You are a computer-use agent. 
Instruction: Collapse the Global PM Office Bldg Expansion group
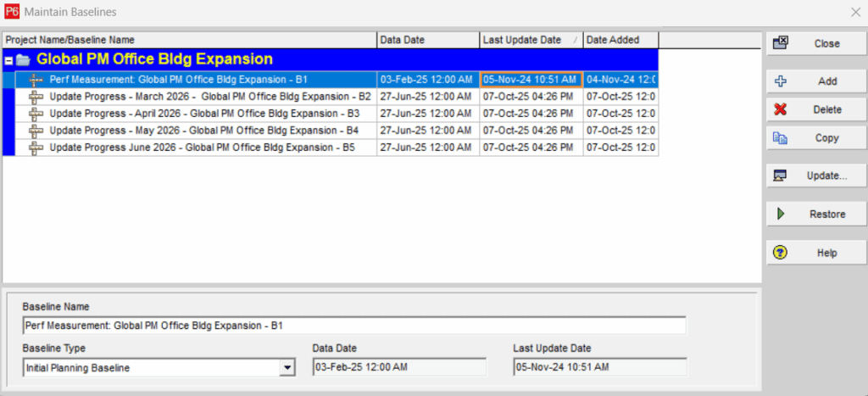point(8,60)
